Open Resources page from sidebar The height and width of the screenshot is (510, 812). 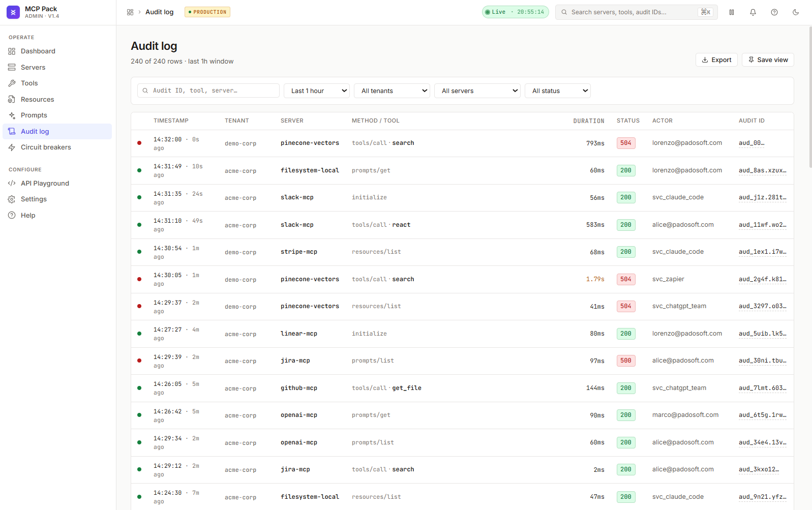(57, 99)
